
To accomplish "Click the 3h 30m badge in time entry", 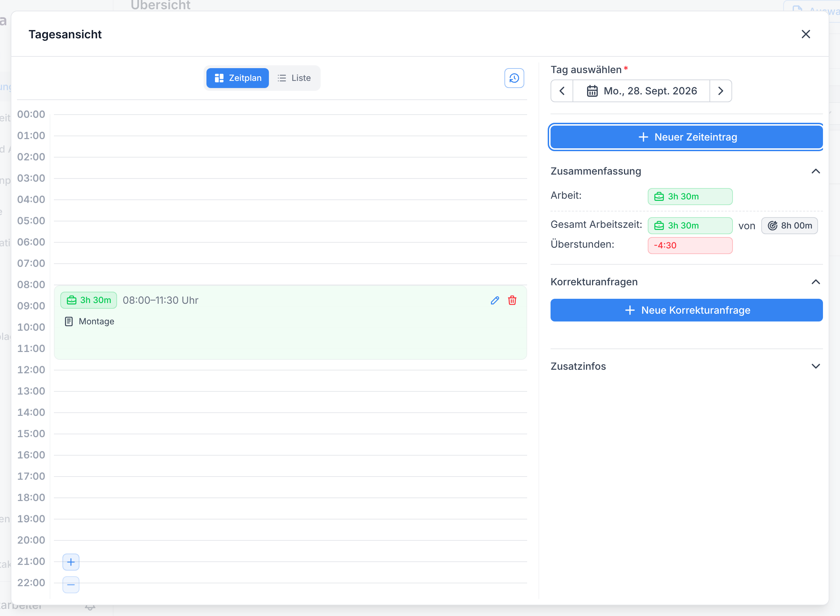I will (89, 300).
